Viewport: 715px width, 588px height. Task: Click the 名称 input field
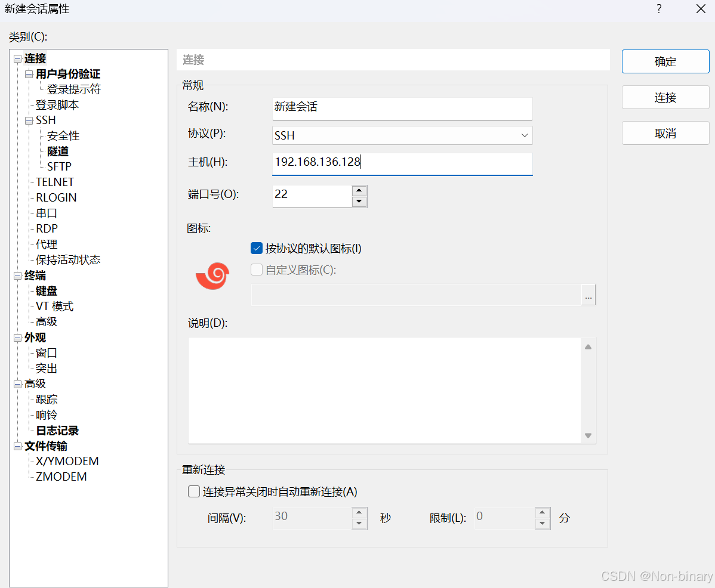coord(402,109)
